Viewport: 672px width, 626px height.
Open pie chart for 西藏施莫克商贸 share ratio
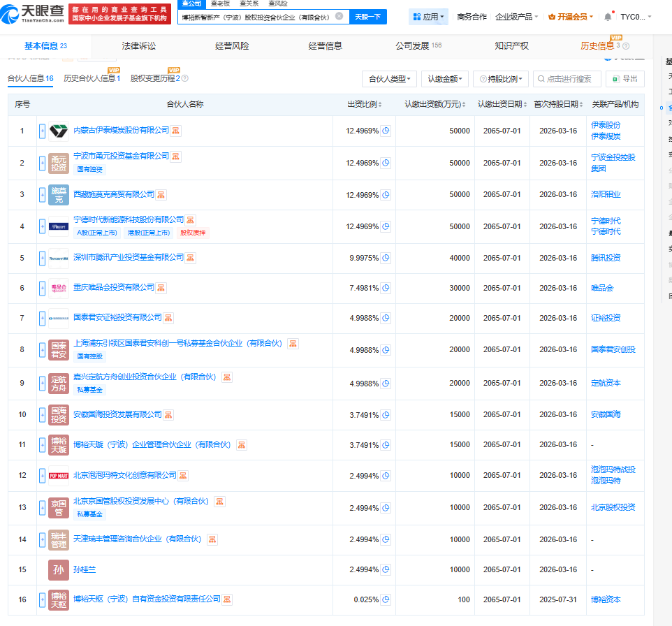[386, 195]
